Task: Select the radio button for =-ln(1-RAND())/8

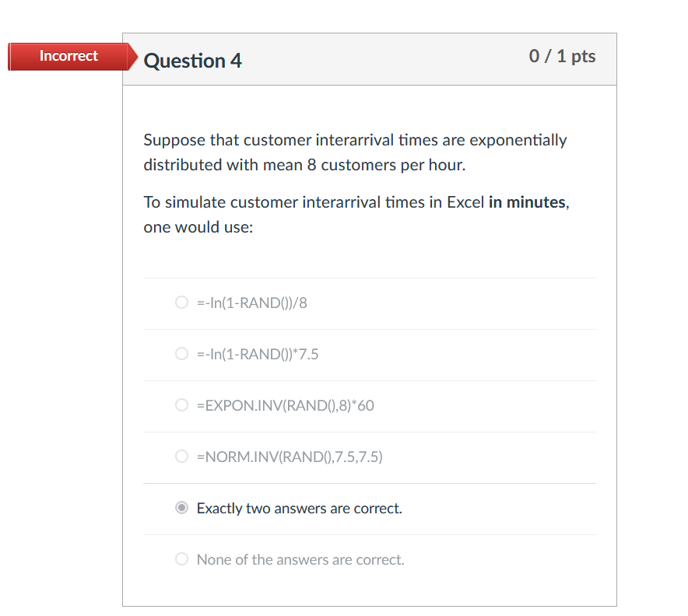Action: click(181, 303)
